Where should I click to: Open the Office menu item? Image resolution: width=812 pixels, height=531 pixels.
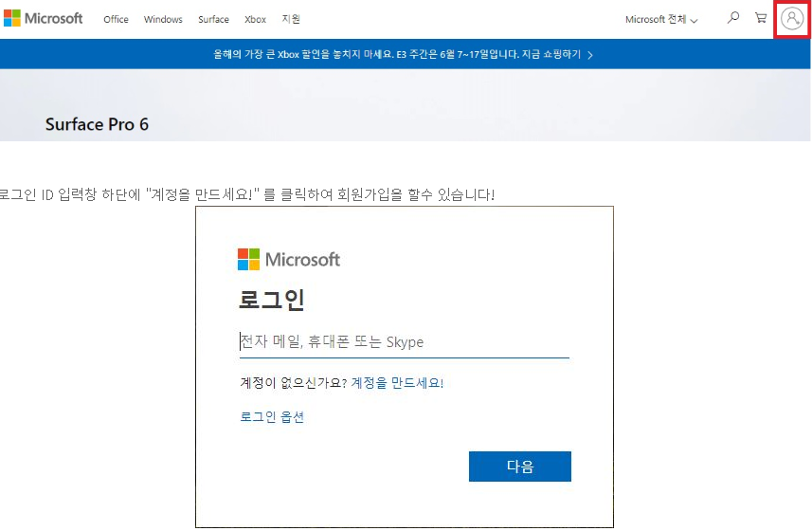click(x=116, y=19)
